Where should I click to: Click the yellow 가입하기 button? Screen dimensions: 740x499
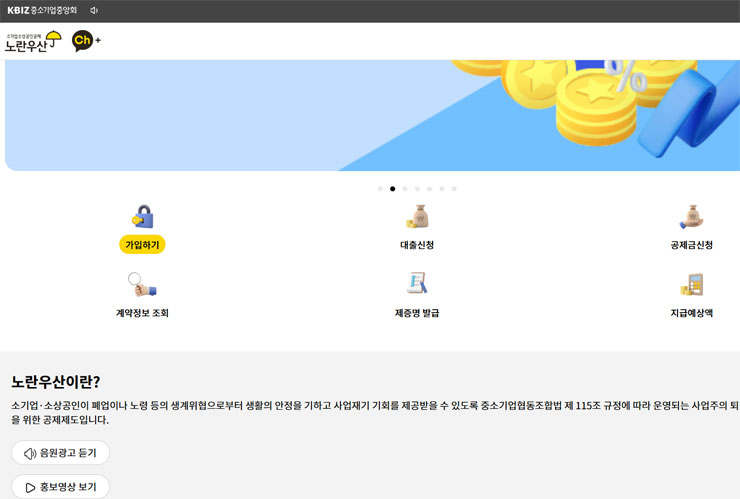[142, 245]
